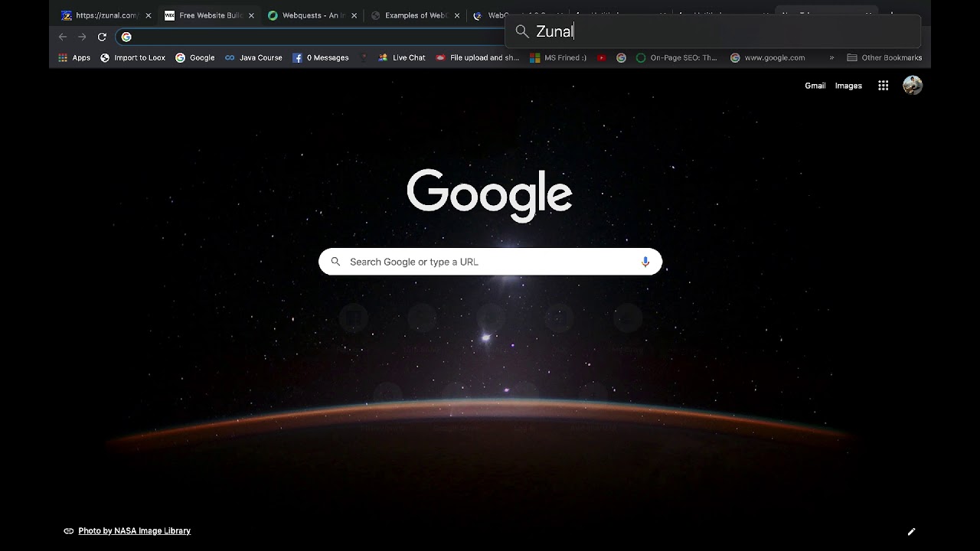Close the Free Website Builder tab
Viewport: 980px width, 551px height.
(x=252, y=15)
